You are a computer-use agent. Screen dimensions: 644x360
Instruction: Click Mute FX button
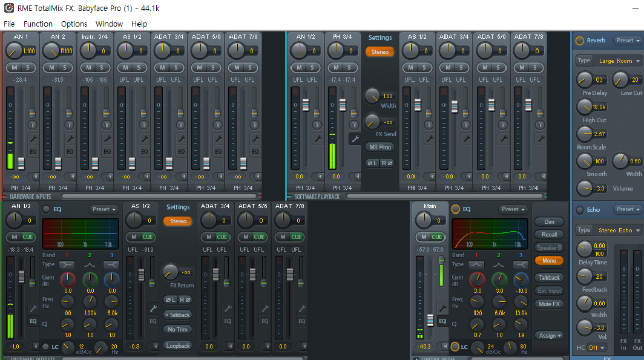pos(549,304)
